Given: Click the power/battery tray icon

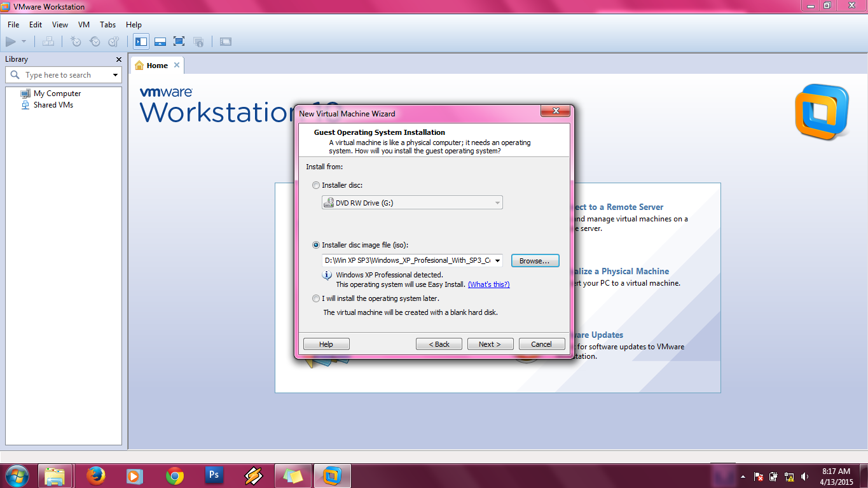Looking at the screenshot, I should 774,477.
